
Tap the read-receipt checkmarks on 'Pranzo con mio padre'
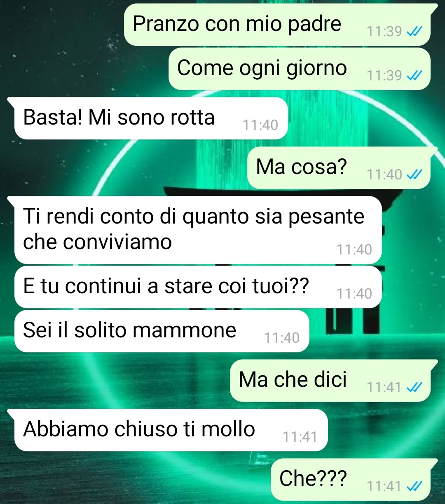click(414, 31)
